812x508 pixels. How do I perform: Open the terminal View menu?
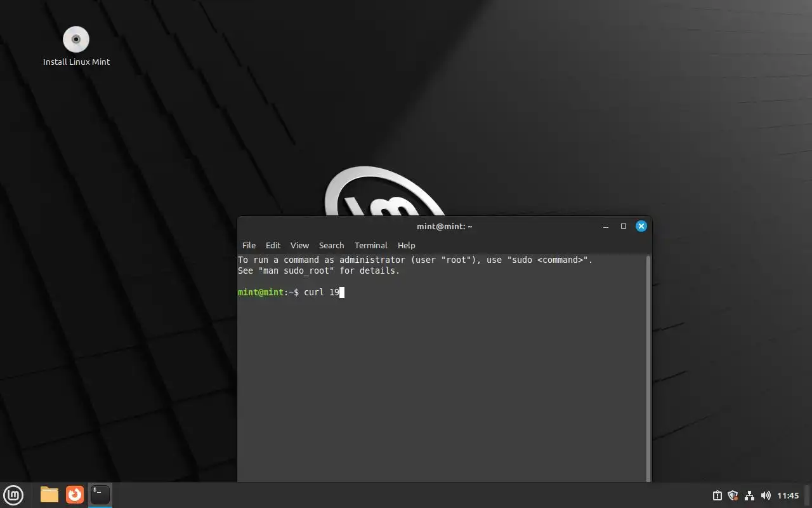coord(299,245)
